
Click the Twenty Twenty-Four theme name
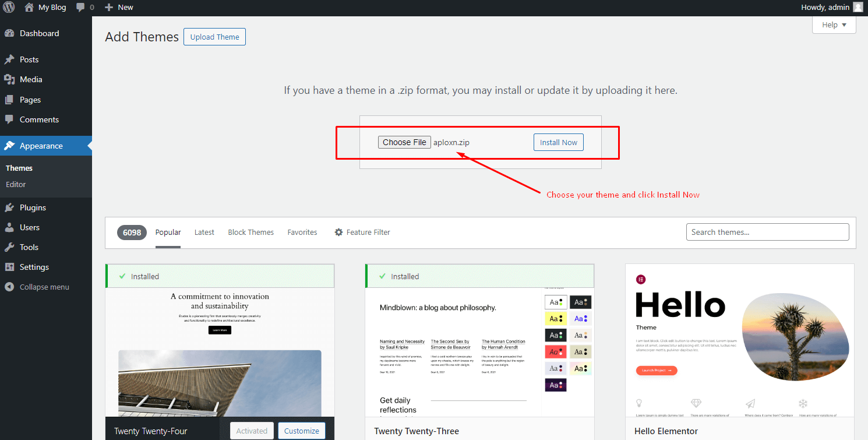(151, 431)
